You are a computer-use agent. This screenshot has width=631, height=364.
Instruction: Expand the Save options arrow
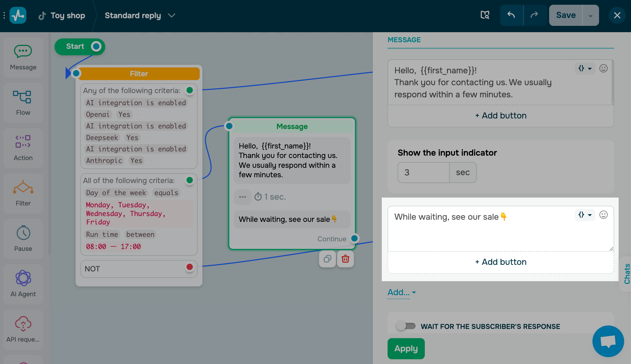point(590,16)
